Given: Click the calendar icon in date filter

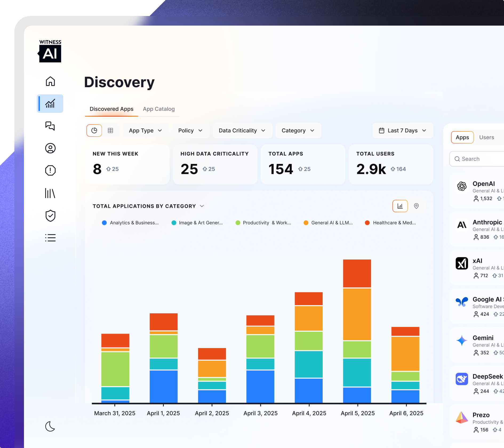Looking at the screenshot, I should point(382,130).
